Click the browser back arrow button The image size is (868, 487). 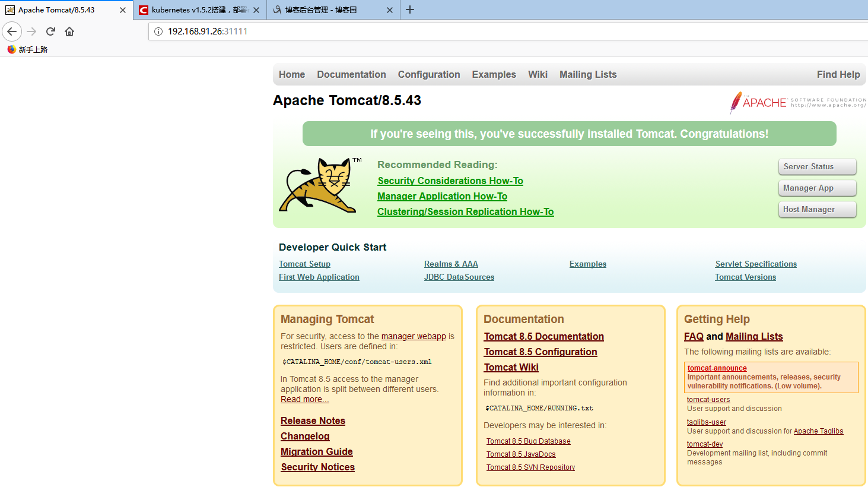pos(12,31)
